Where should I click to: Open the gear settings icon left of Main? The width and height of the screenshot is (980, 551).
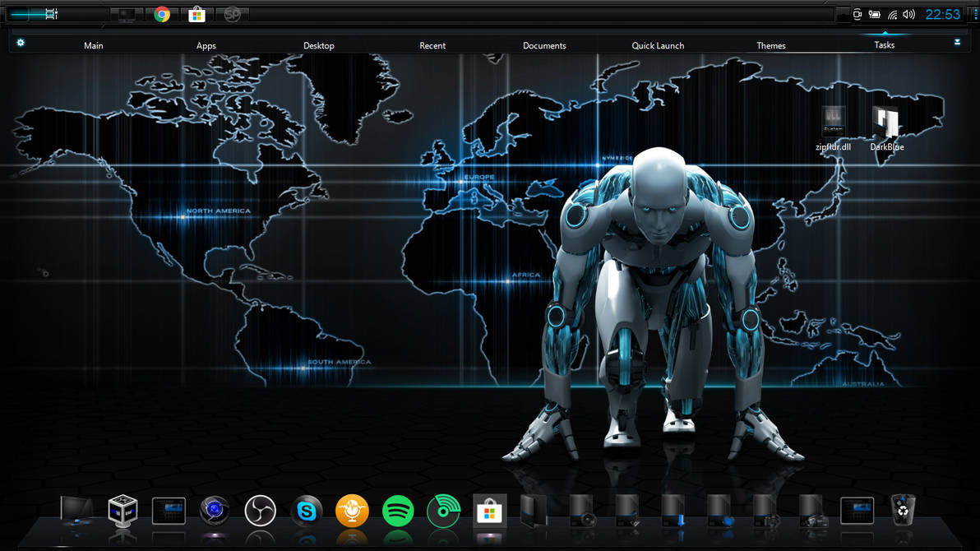click(x=21, y=43)
